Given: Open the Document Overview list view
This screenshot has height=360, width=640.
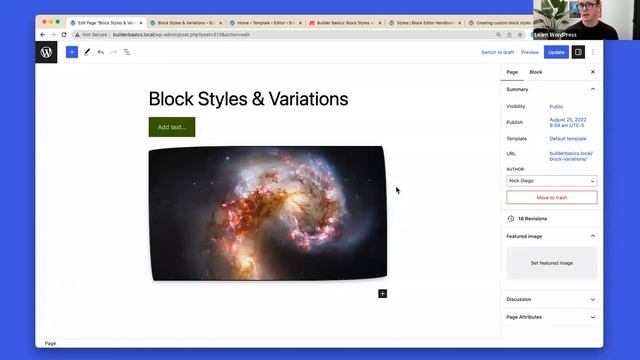Looking at the screenshot, I should pyautogui.click(x=127, y=52).
